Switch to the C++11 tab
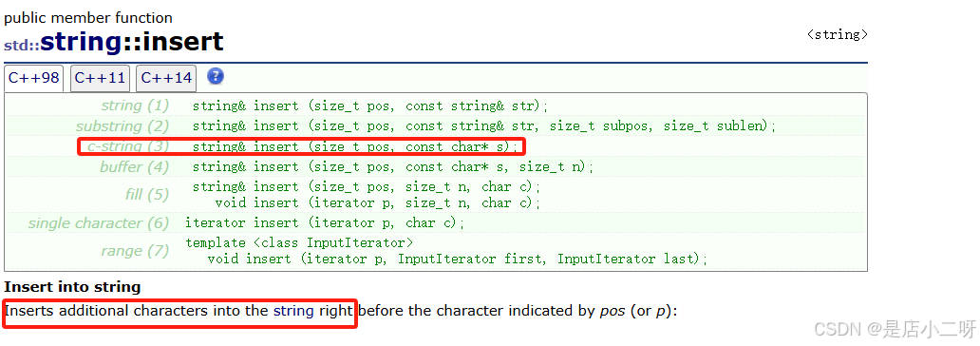Image resolution: width=980 pixels, height=346 pixels. click(x=100, y=78)
